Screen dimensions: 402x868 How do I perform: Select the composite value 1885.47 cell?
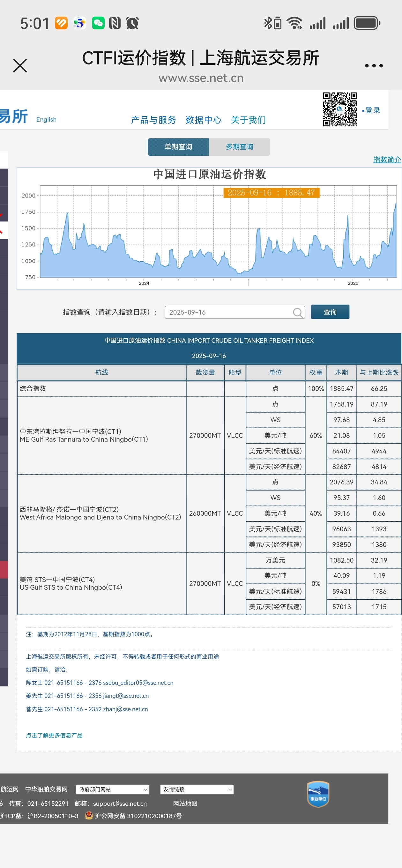pos(341,388)
